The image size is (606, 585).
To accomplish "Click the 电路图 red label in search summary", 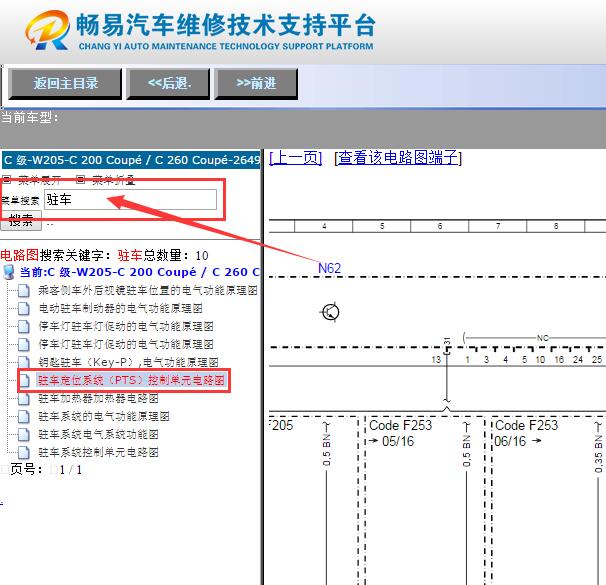I will (x=20, y=255).
